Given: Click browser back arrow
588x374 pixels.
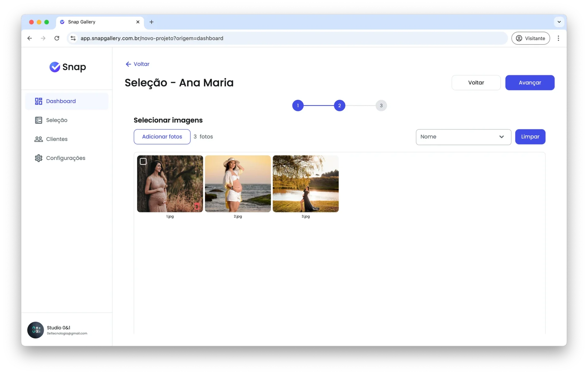Looking at the screenshot, I should click(30, 38).
